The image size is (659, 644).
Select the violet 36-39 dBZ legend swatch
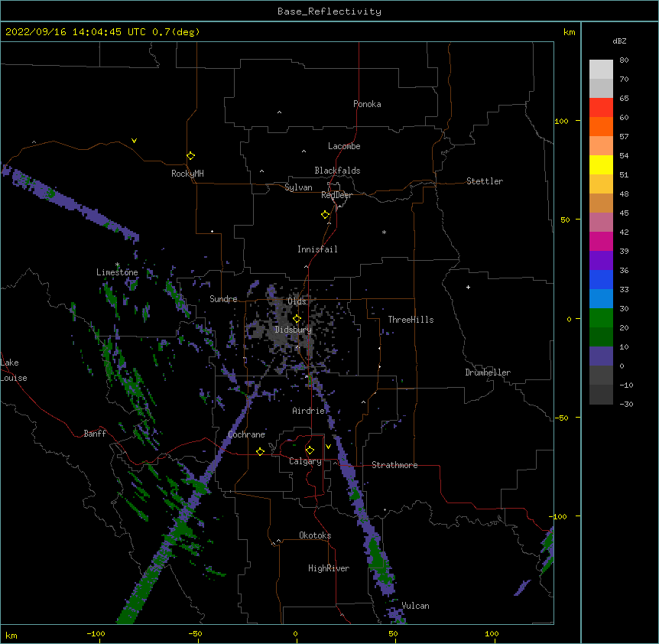[601, 261]
